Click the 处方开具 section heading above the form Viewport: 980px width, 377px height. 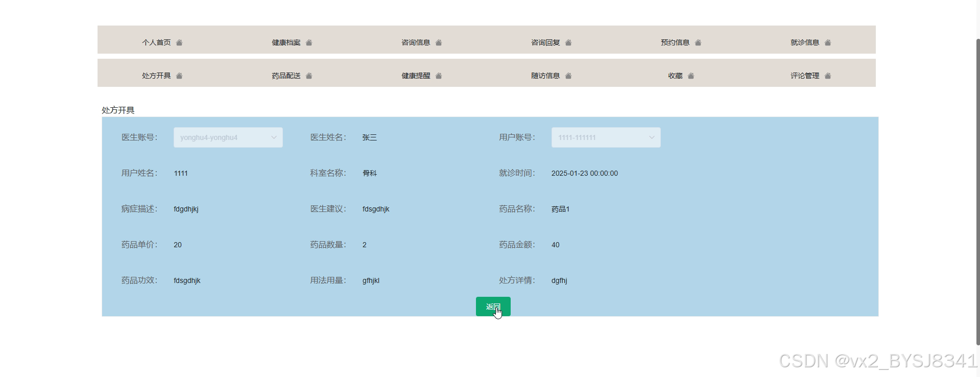click(x=118, y=110)
